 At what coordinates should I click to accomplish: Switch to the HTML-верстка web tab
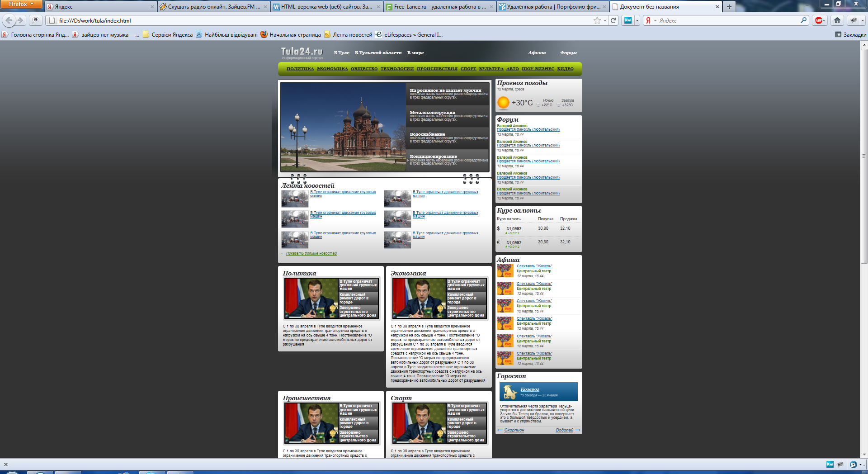327,7
